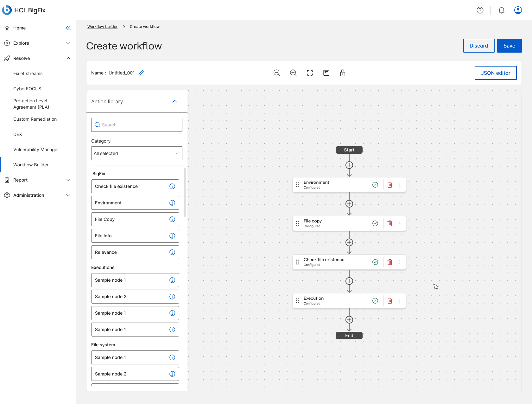The height and width of the screenshot is (404, 532).
Task: Open the user profile icon
Action: [x=518, y=10]
